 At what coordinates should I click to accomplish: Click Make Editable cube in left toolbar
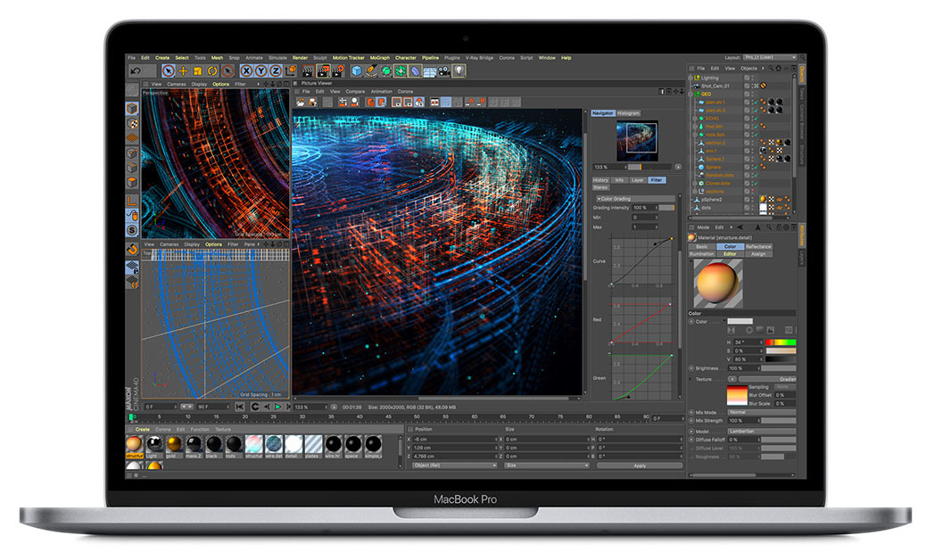point(132,108)
